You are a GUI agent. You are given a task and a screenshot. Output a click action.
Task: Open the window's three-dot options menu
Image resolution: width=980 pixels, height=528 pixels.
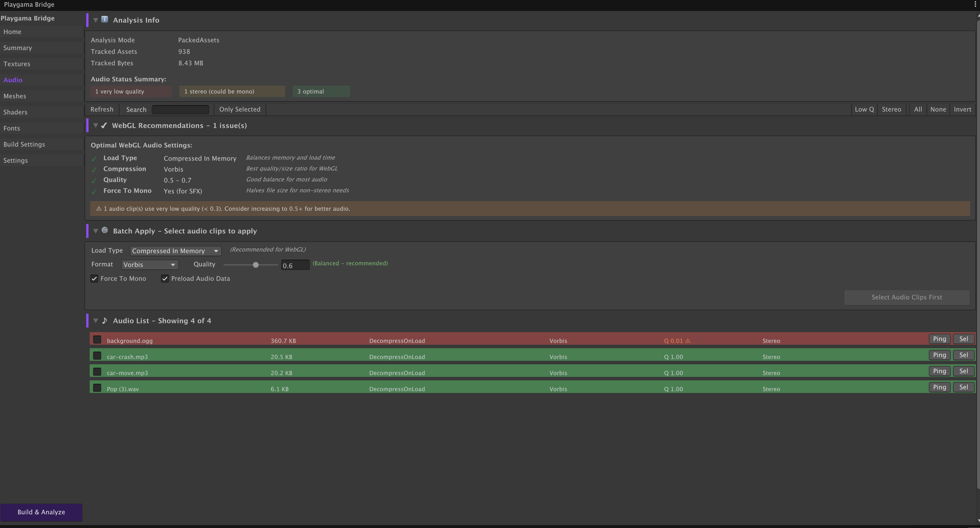click(975, 5)
